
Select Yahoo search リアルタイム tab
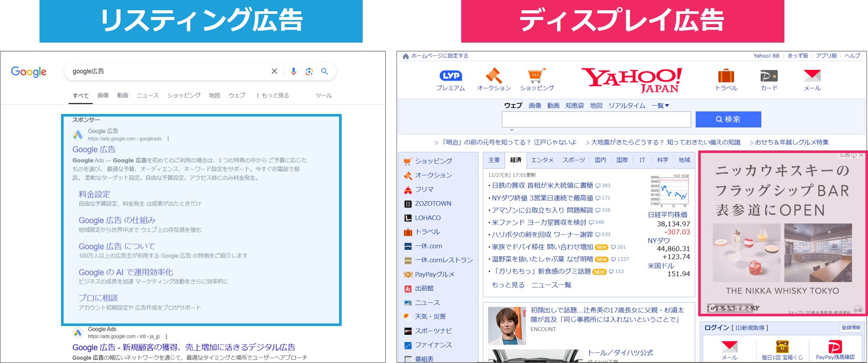coord(627,106)
